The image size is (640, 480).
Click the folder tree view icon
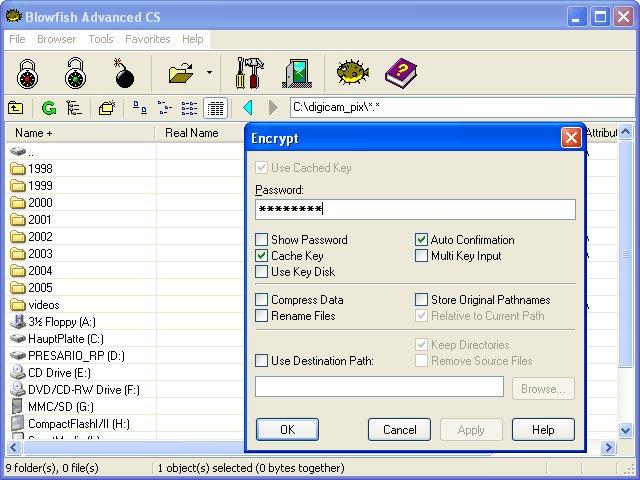point(74,108)
